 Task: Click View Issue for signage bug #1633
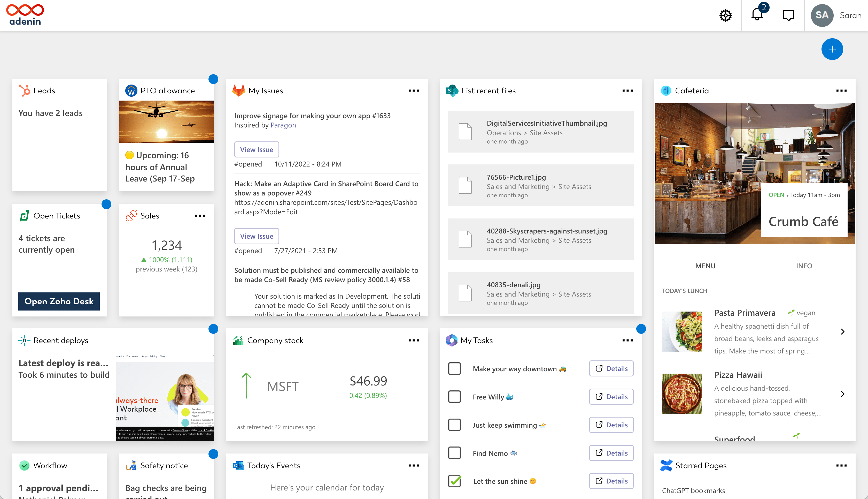[x=256, y=150]
